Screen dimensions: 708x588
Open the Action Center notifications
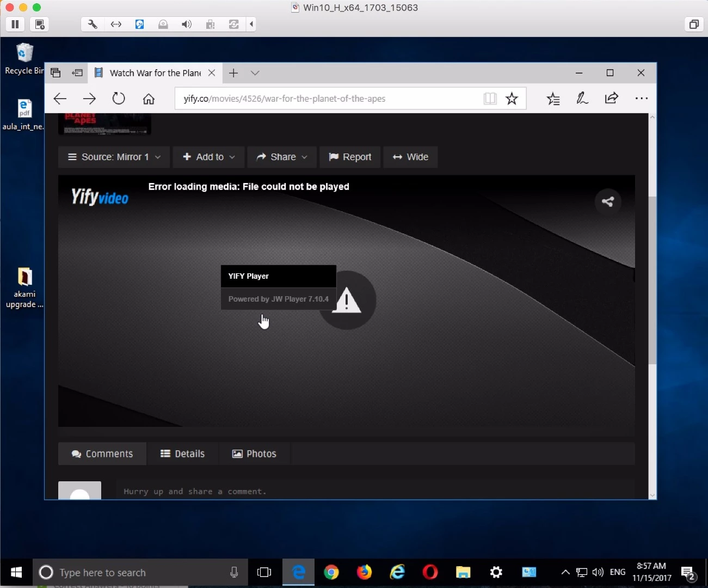pos(689,573)
